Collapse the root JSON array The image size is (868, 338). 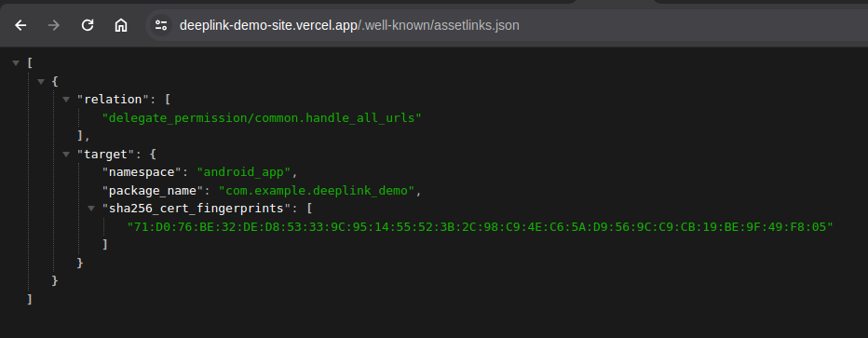(16, 63)
